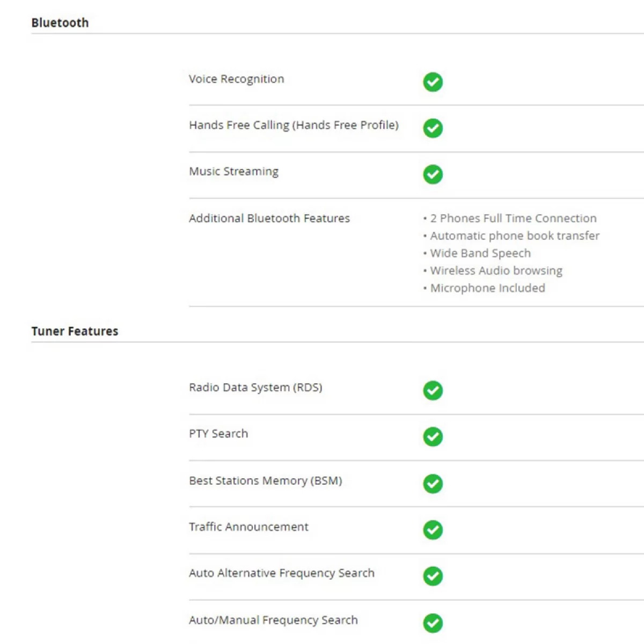Click the Automatic phone book transfer item
The height and width of the screenshot is (644, 644).
point(515,236)
